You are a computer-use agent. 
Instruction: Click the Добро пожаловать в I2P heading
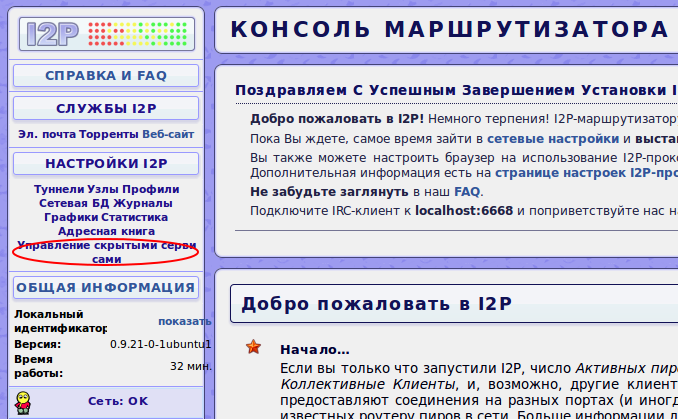click(x=377, y=304)
